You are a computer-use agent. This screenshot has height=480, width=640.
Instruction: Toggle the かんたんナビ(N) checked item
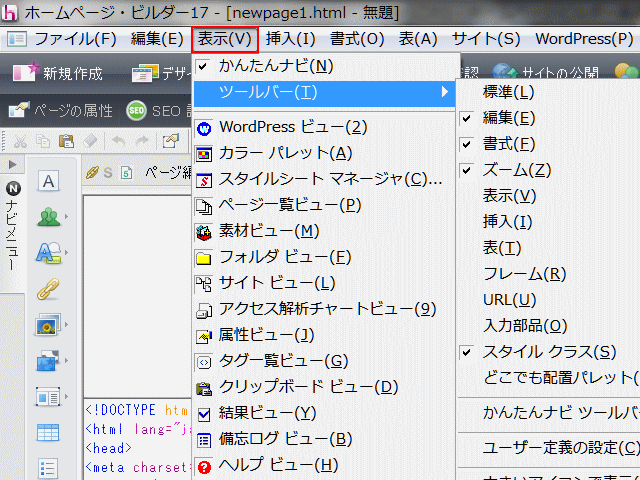tap(324, 66)
